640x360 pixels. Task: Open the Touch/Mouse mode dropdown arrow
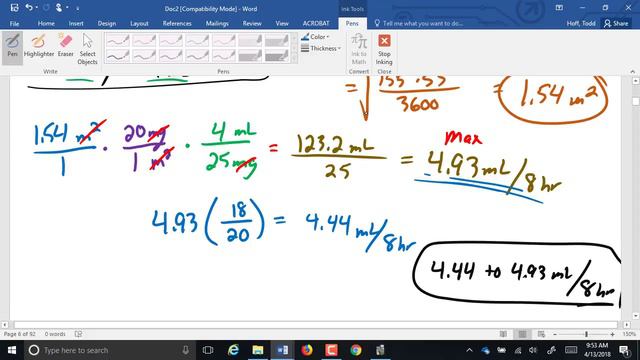(67, 8)
